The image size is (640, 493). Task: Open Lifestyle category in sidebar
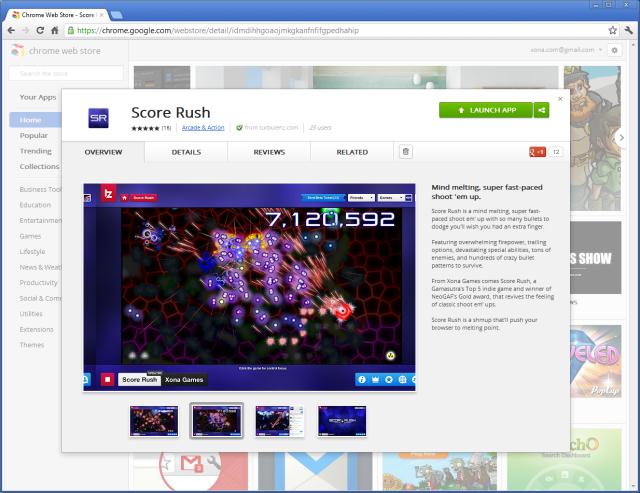(32, 251)
